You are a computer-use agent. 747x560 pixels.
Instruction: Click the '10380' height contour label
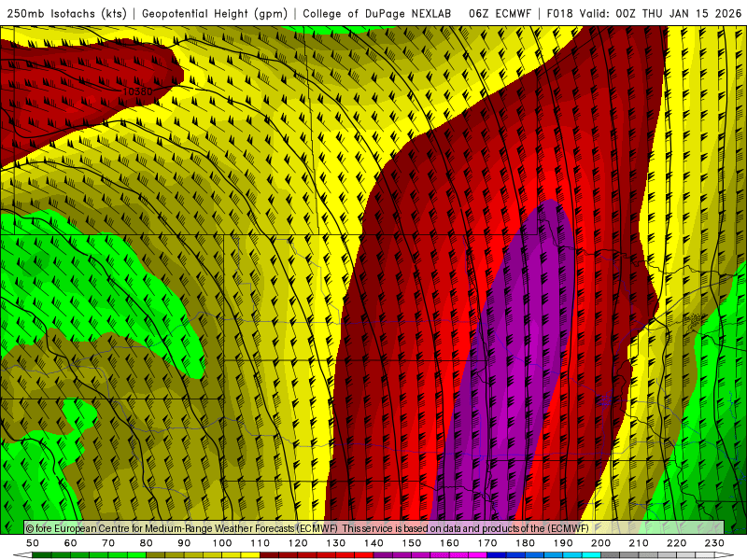click(x=137, y=91)
